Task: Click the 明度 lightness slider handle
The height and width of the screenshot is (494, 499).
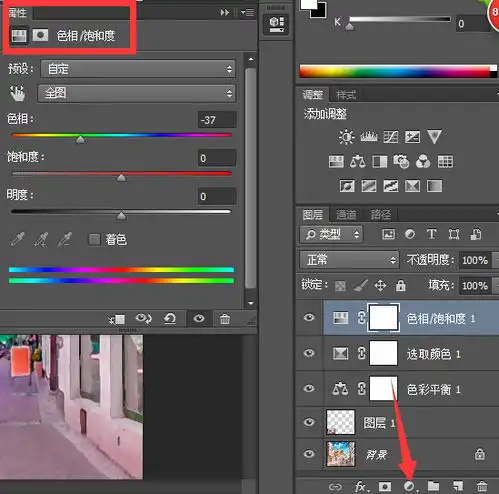Action: (121, 216)
